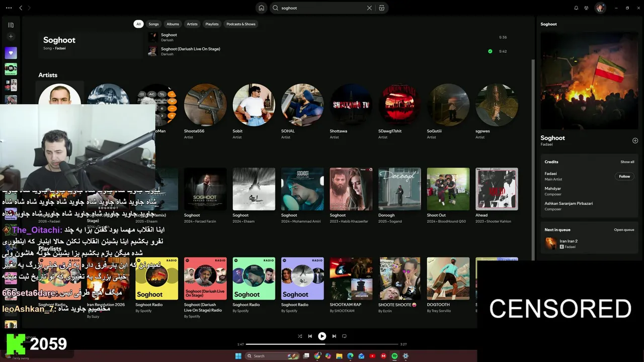
Task: Open the Soghoot top result card
Action: (91, 45)
